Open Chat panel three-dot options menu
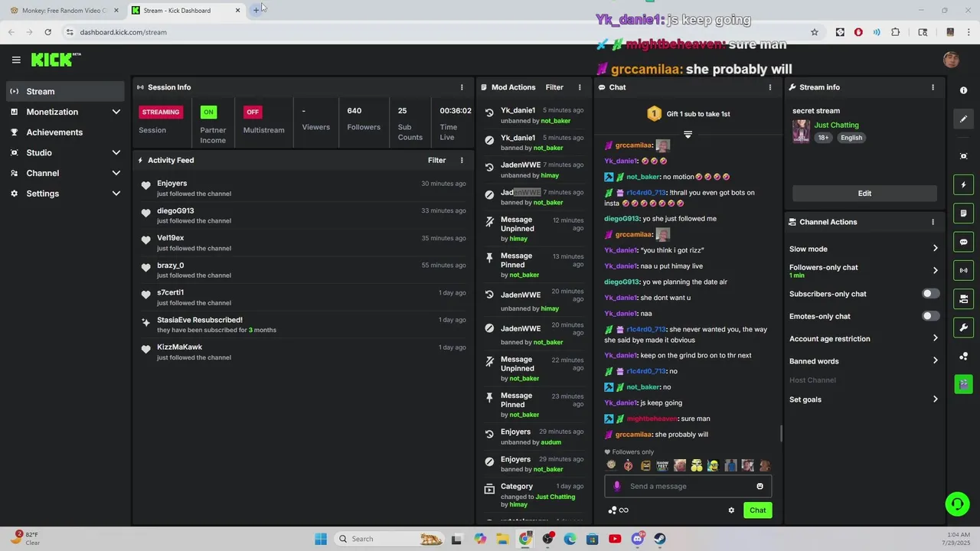This screenshot has width=980, height=551. 770,87
